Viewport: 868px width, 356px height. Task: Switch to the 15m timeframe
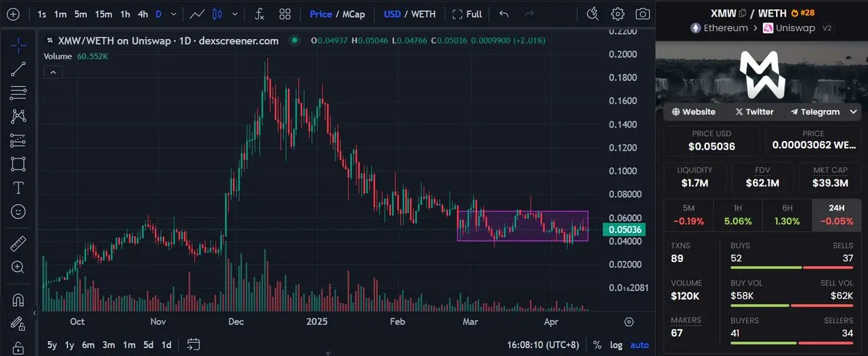tap(104, 14)
